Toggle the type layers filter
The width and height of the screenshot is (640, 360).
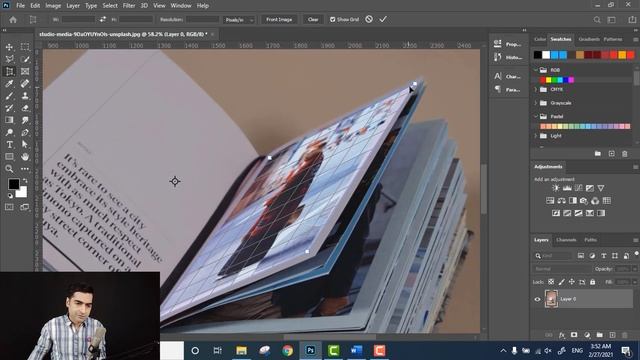click(604, 256)
